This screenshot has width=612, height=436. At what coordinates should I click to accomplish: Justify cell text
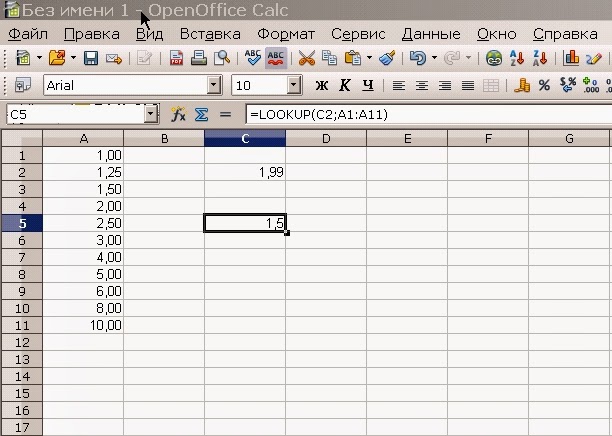[468, 85]
